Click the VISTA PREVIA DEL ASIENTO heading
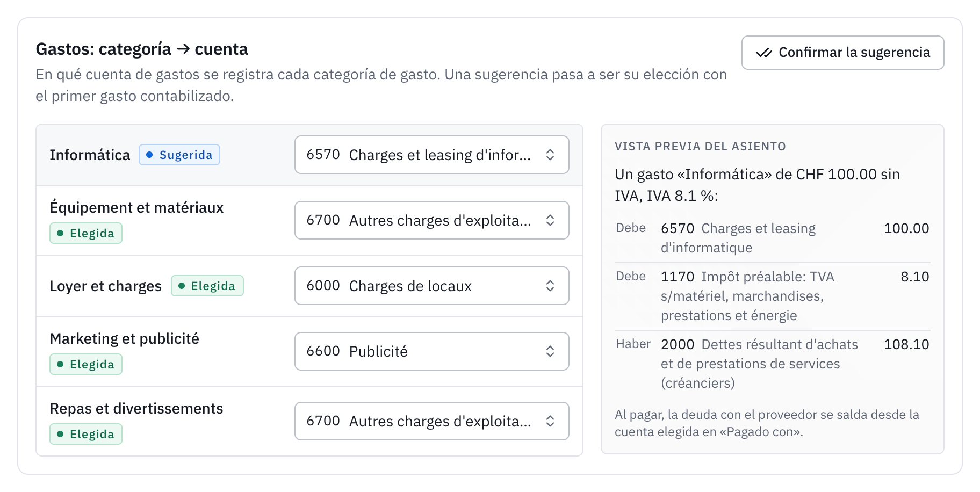 coord(700,147)
